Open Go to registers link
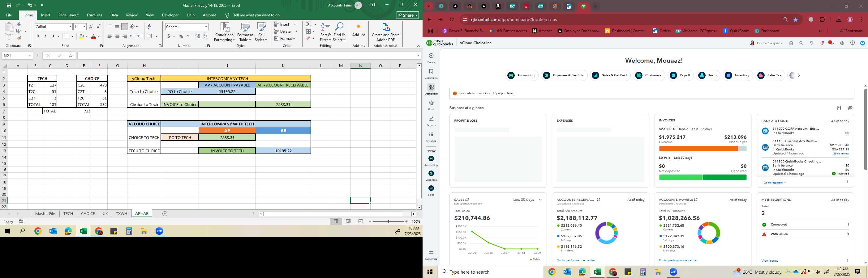 point(775,183)
